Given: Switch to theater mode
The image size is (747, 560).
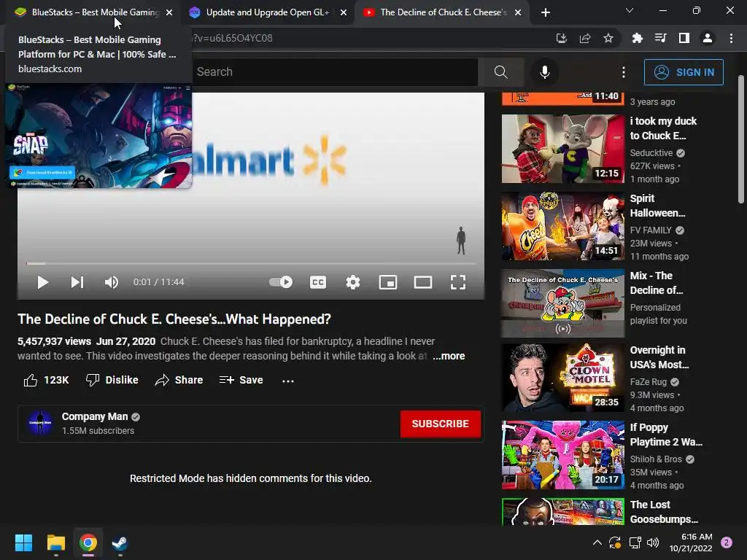Looking at the screenshot, I should [423, 282].
